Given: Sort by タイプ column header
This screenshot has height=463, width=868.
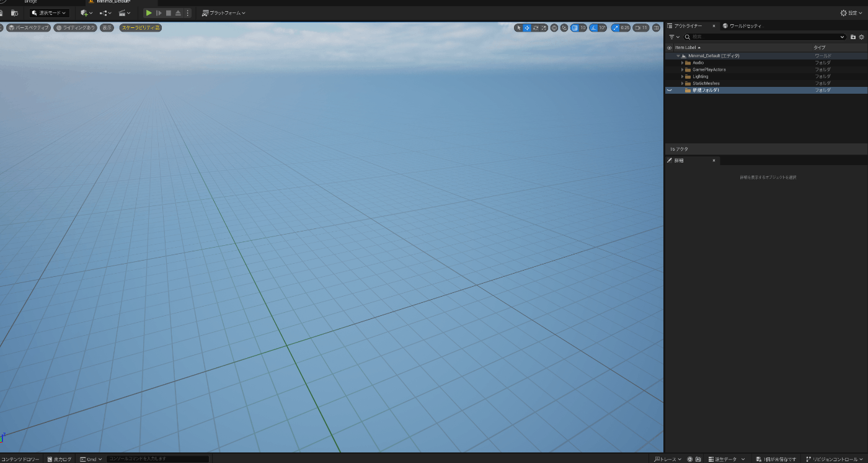Looking at the screenshot, I should point(820,47).
